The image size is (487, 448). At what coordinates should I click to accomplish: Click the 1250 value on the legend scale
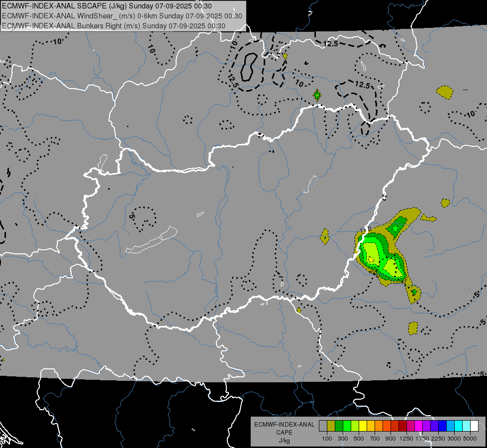pyautogui.click(x=406, y=439)
